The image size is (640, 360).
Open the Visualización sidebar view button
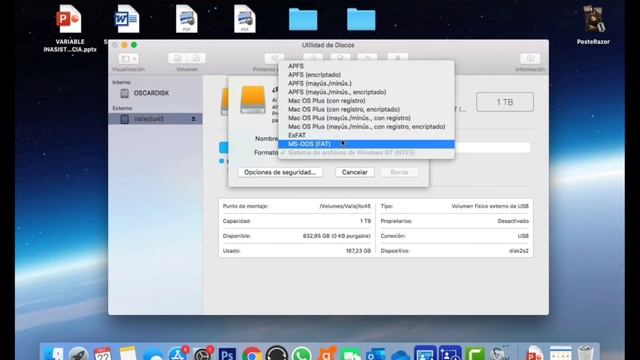(129, 59)
